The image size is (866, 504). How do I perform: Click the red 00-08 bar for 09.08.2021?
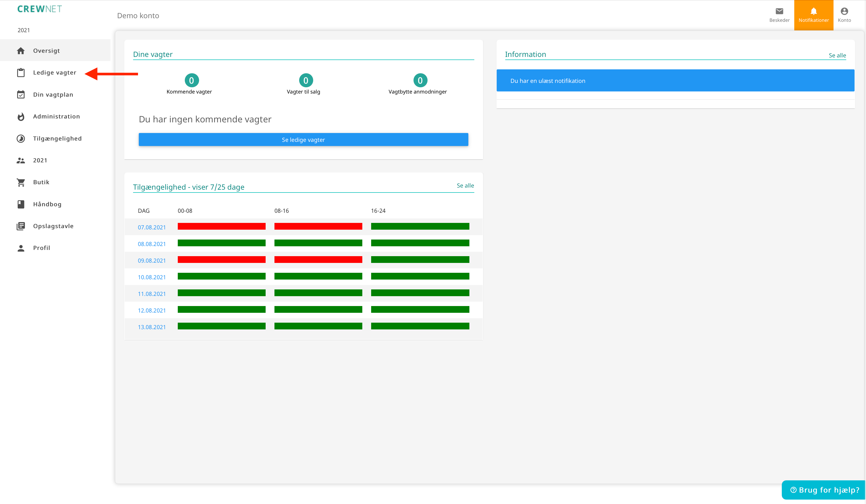pos(221,260)
